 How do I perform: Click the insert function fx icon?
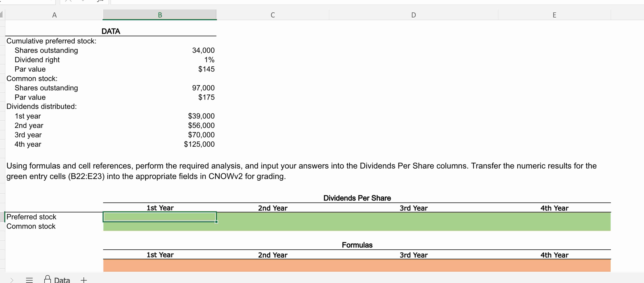[100, 1]
